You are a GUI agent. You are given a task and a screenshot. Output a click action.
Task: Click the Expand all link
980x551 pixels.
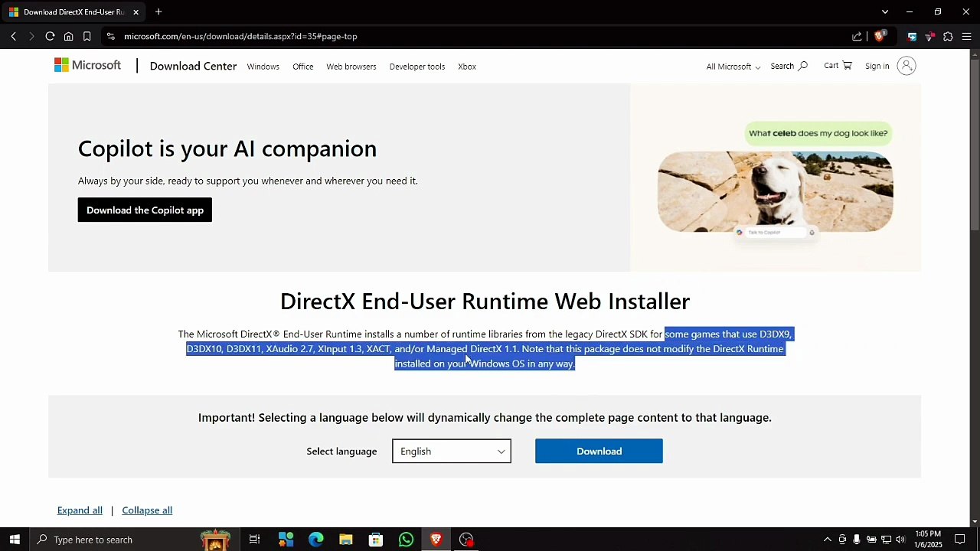pos(80,510)
